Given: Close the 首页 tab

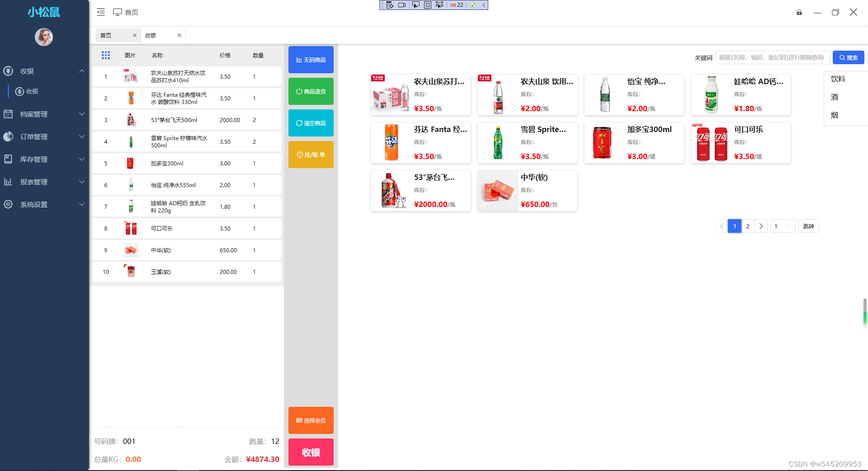Looking at the screenshot, I should point(134,35).
